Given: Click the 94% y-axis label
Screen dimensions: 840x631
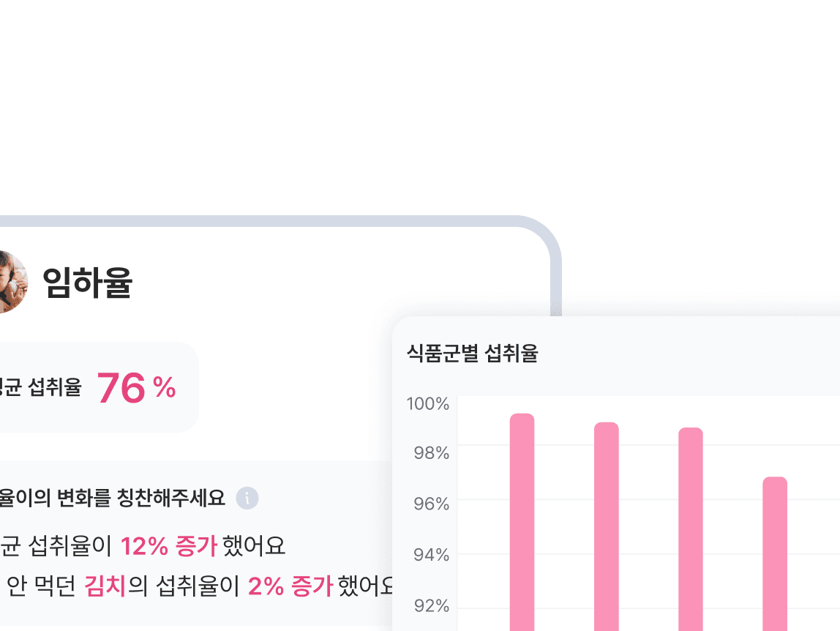Looking at the screenshot, I should coord(431,555).
